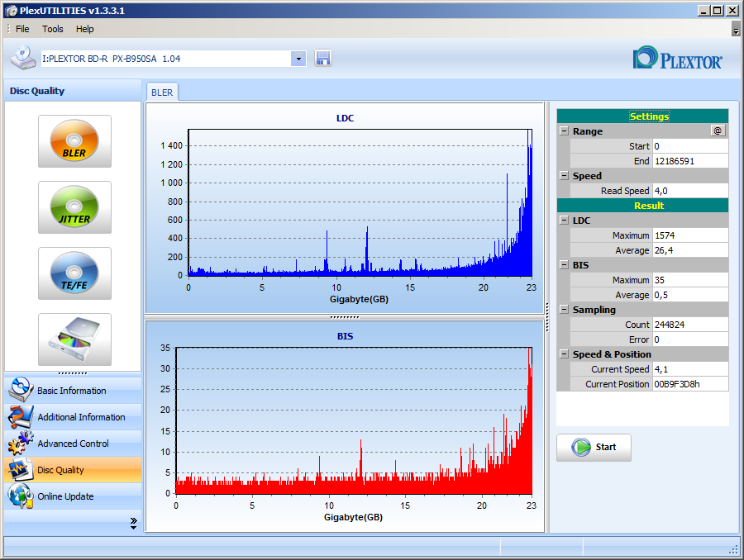Collapse the BIS result section
The height and width of the screenshot is (560, 744).
(564, 264)
